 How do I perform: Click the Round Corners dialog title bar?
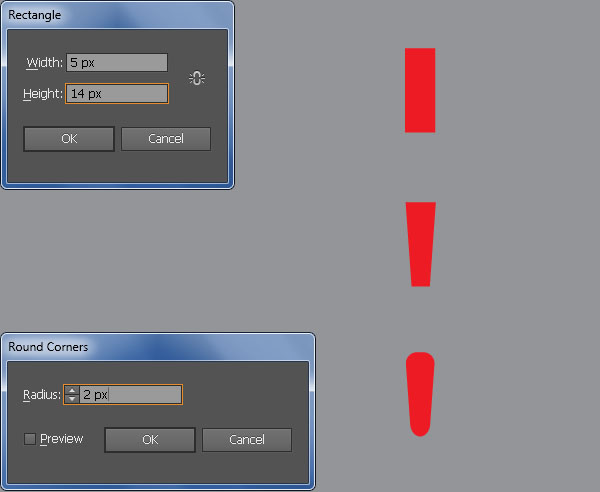click(x=158, y=347)
